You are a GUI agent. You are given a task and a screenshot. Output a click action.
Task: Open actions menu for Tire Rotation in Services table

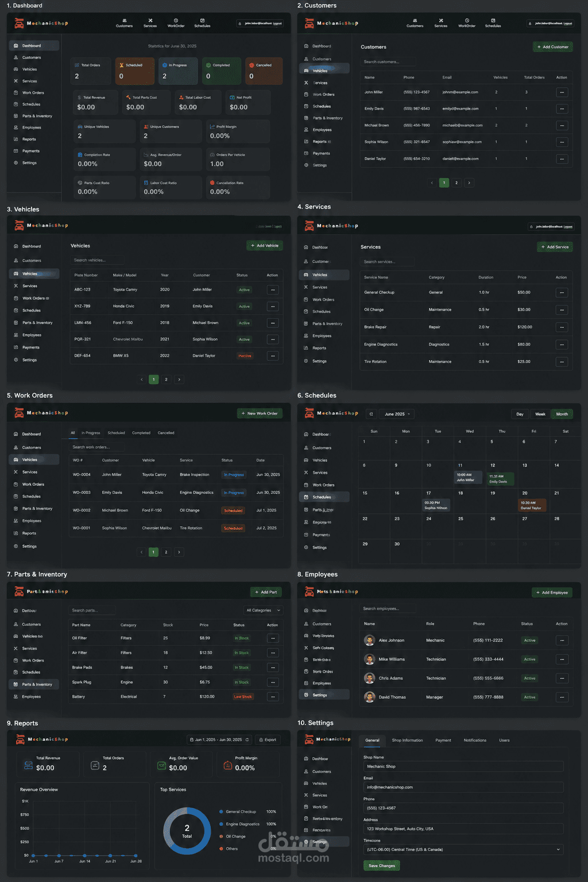pos(562,362)
